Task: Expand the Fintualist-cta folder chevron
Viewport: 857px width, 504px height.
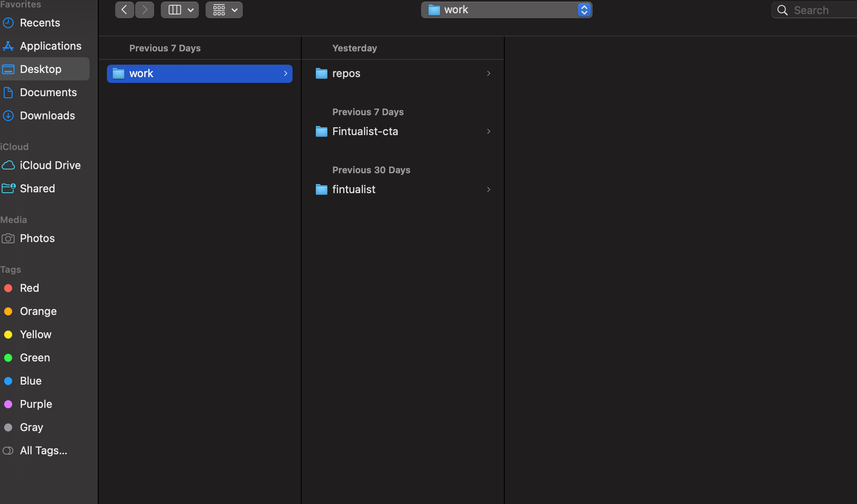Action: click(x=489, y=131)
